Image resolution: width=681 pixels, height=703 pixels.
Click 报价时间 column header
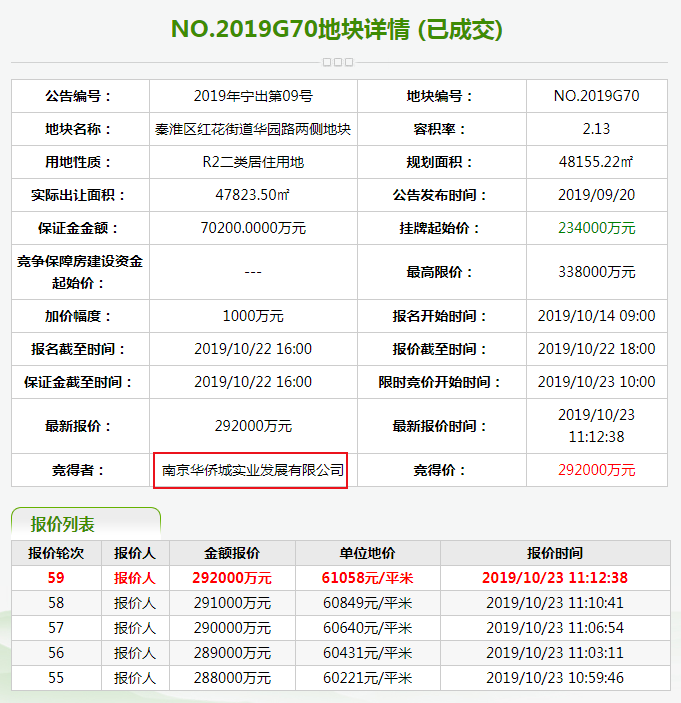click(x=555, y=553)
